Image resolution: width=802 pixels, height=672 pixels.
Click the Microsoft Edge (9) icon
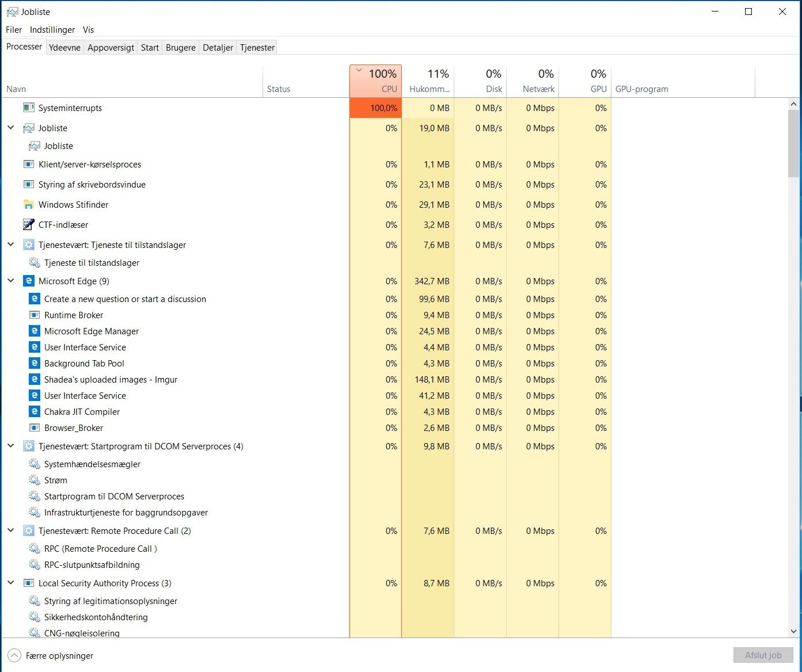point(28,281)
